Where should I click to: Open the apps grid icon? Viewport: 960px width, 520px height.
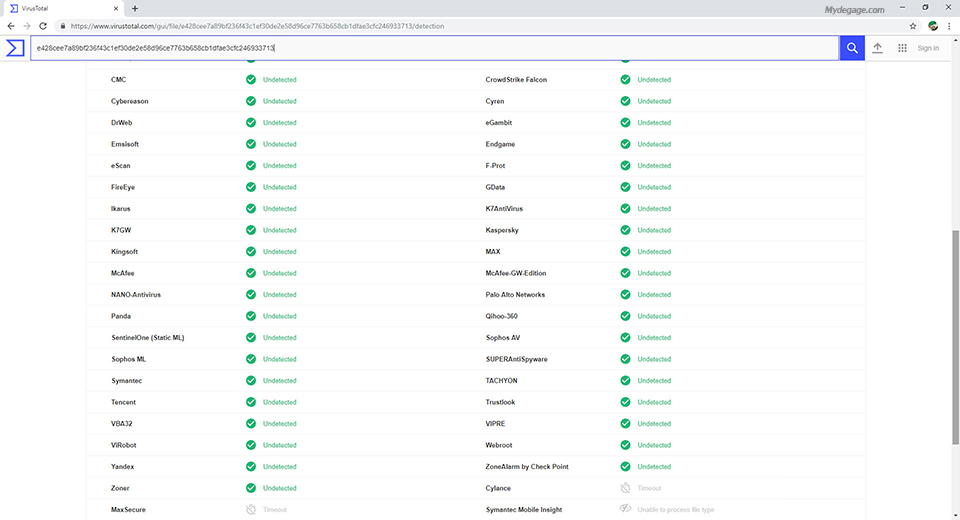902,48
